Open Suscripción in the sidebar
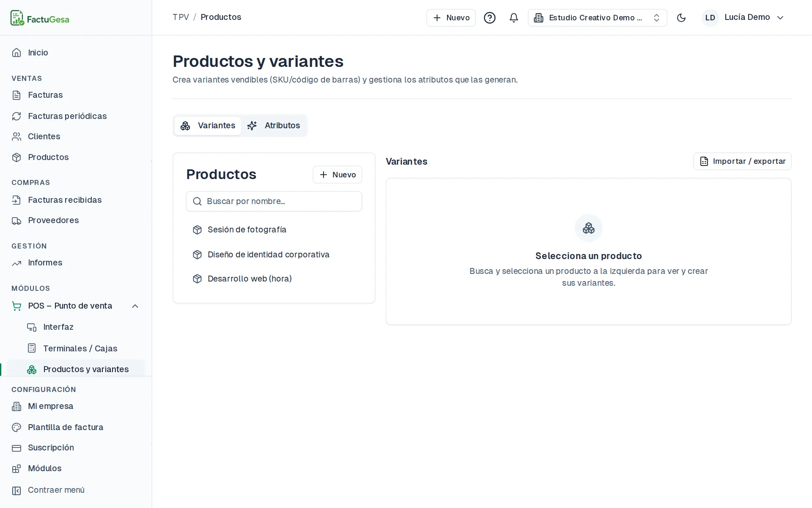The width and height of the screenshot is (812, 508). point(76,447)
